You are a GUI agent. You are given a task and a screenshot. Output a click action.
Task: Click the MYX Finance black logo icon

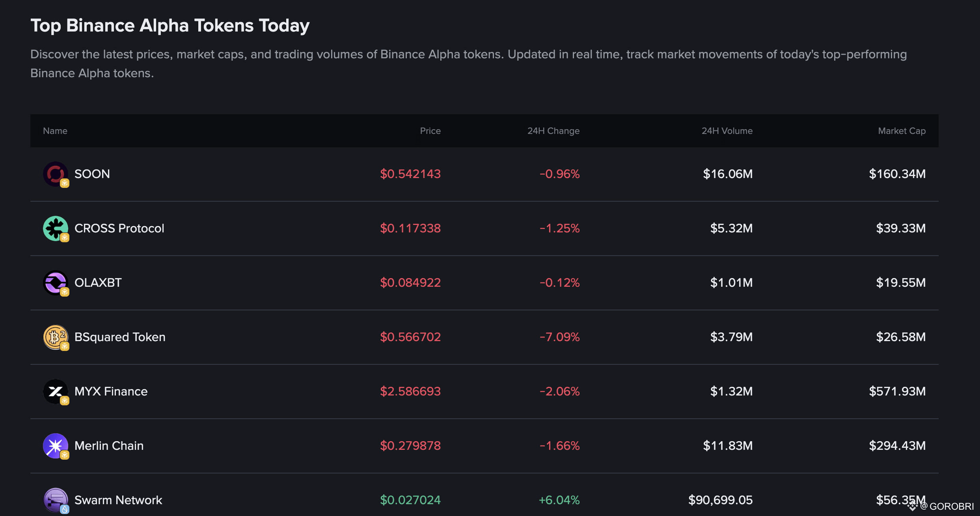pyautogui.click(x=55, y=391)
